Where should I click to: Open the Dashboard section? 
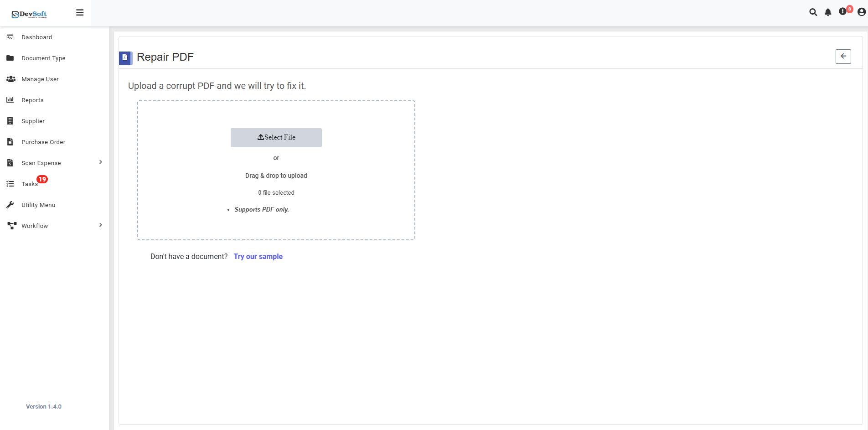click(37, 37)
